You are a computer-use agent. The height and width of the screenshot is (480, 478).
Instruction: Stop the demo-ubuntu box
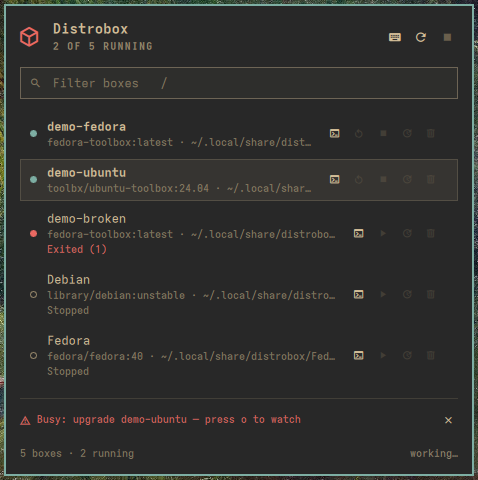pos(383,179)
